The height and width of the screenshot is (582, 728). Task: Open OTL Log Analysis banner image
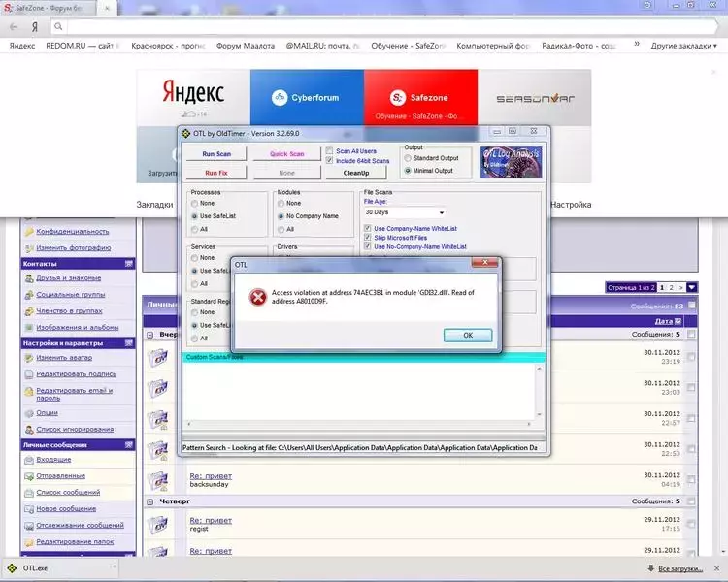coord(511,162)
